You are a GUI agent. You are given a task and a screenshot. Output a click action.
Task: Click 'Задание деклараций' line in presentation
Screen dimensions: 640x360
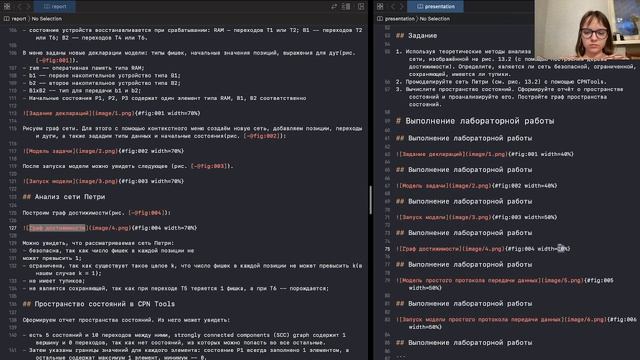coord(485,154)
